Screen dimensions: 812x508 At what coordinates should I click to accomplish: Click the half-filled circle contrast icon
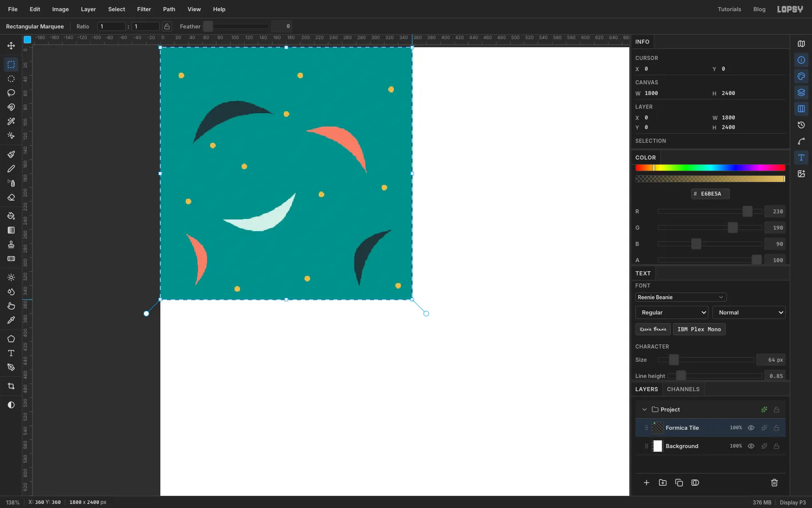click(11, 405)
